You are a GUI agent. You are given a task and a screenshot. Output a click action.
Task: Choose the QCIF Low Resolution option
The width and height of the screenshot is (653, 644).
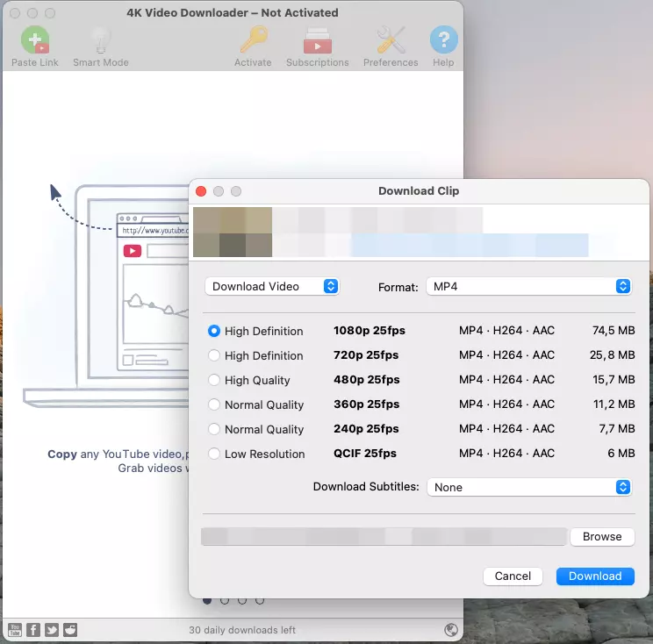214,454
